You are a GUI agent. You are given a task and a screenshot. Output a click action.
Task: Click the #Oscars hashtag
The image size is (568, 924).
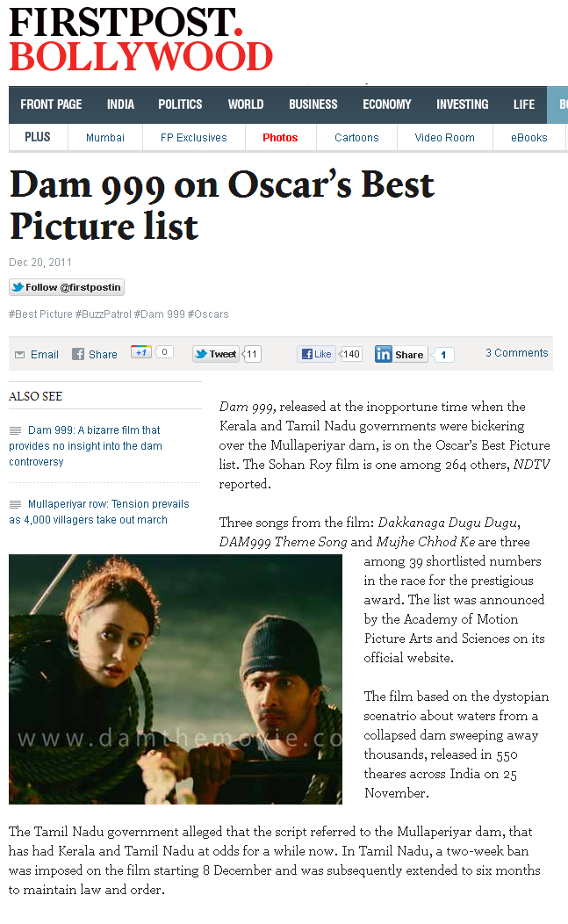(208, 314)
